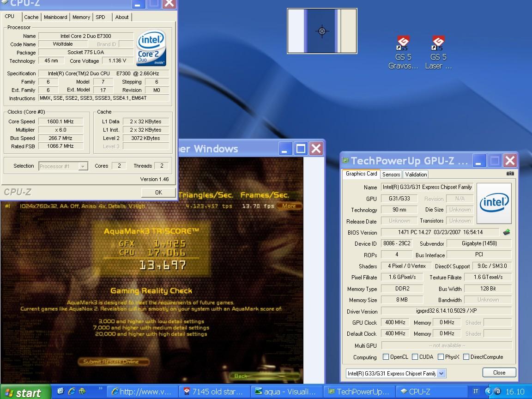Viewport: 532px width, 399px height.
Task: Click the 16.10 taskbar clock
Action: coord(515,392)
